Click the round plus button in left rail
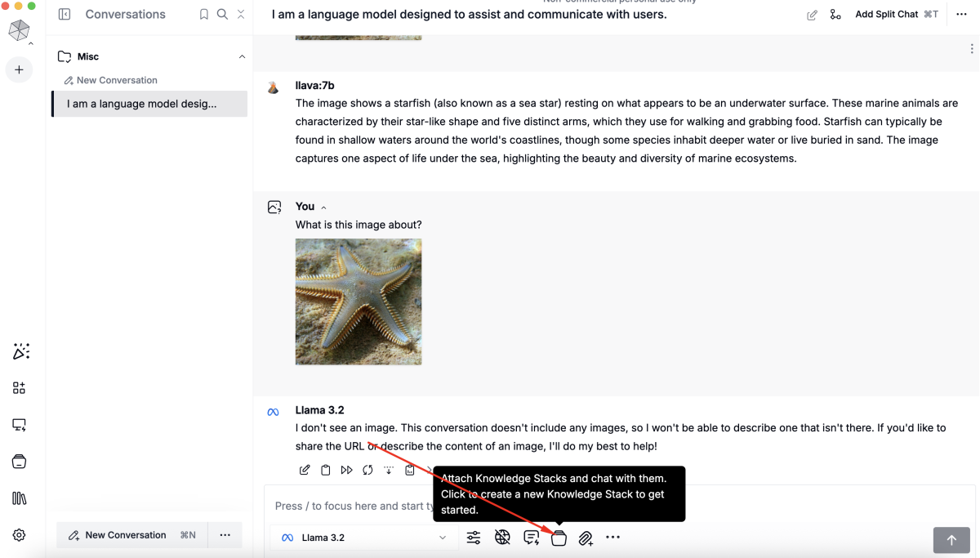980x558 pixels. click(x=19, y=69)
